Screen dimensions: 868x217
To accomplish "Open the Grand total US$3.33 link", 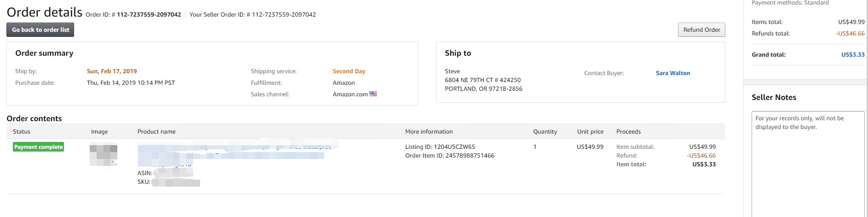I will point(852,55).
